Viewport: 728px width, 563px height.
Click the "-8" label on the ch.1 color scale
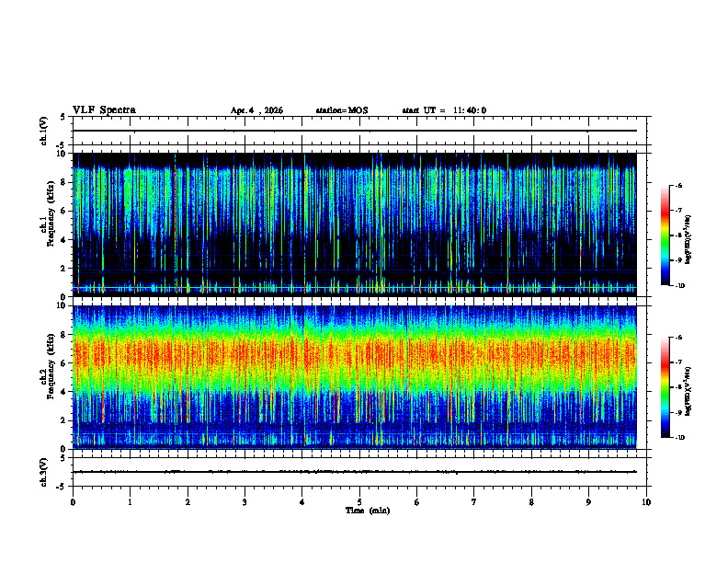[x=678, y=236]
